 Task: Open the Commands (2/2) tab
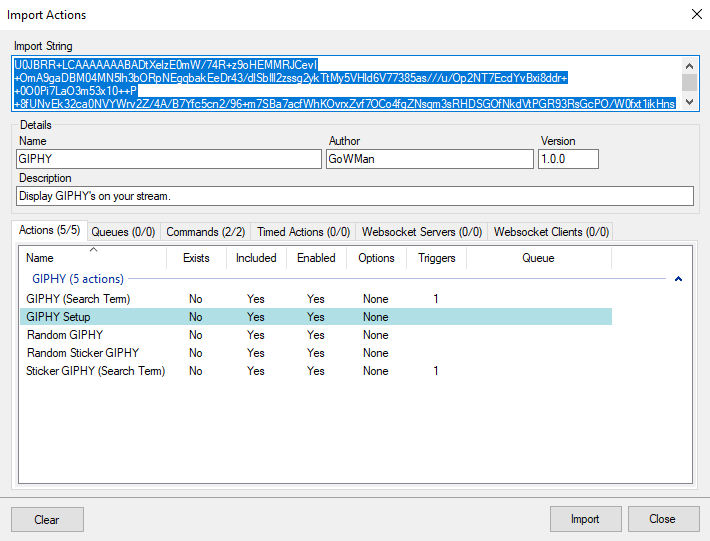(206, 232)
